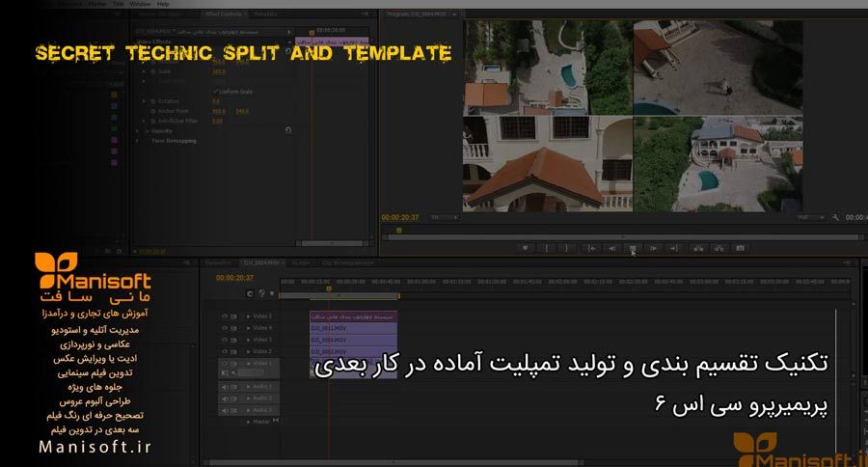This screenshot has height=467, width=868.
Task: Select the DJI_0011.MOV clip
Action: tap(353, 328)
